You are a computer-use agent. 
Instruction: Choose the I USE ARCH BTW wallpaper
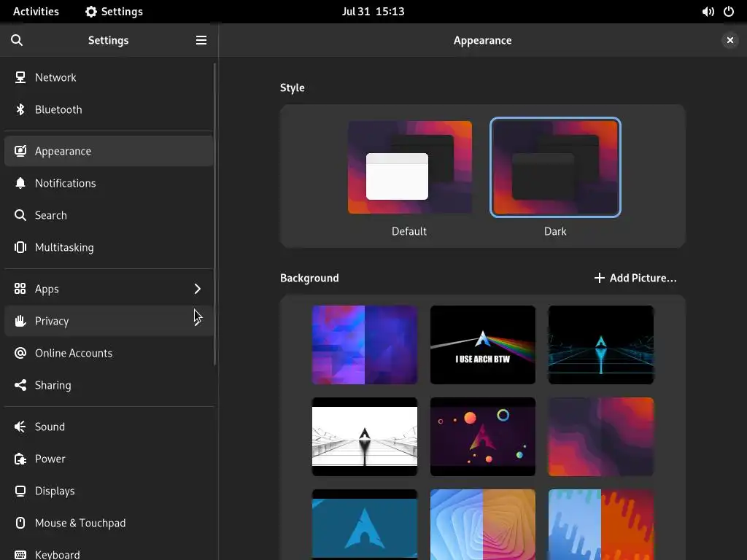point(483,345)
